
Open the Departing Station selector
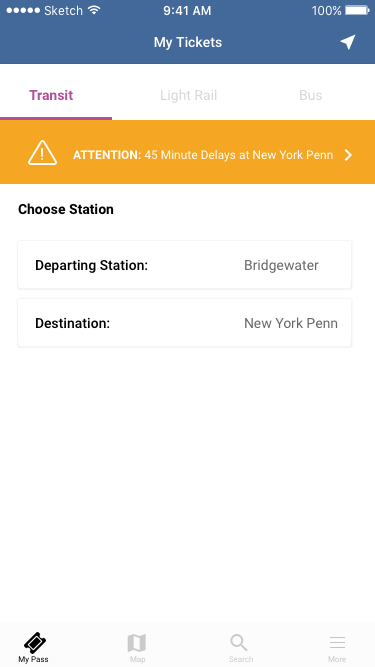tap(185, 265)
